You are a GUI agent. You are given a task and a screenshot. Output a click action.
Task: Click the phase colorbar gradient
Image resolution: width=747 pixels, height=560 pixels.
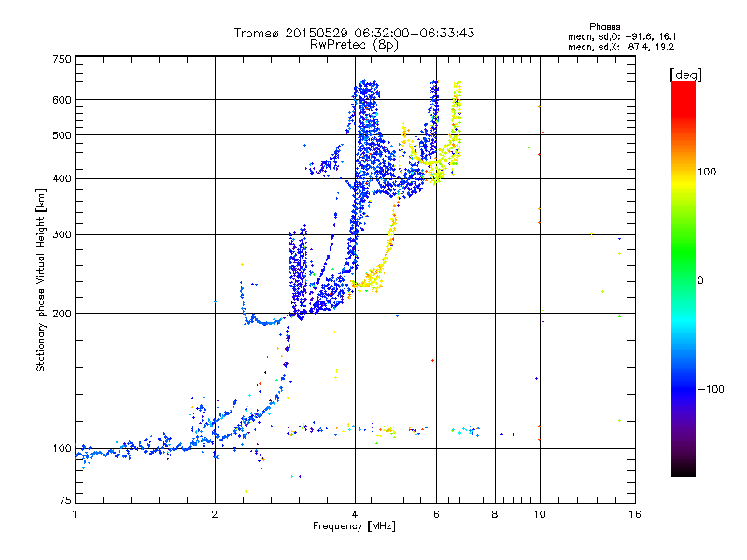point(684,278)
